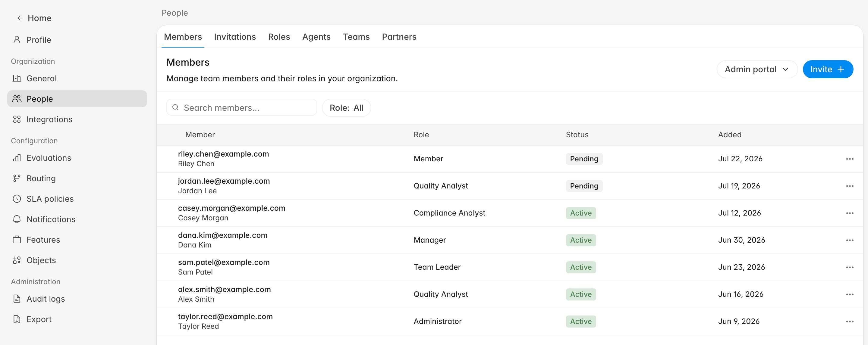The width and height of the screenshot is (868, 345).
Task: Go to the Partners tab
Action: coord(399,37)
